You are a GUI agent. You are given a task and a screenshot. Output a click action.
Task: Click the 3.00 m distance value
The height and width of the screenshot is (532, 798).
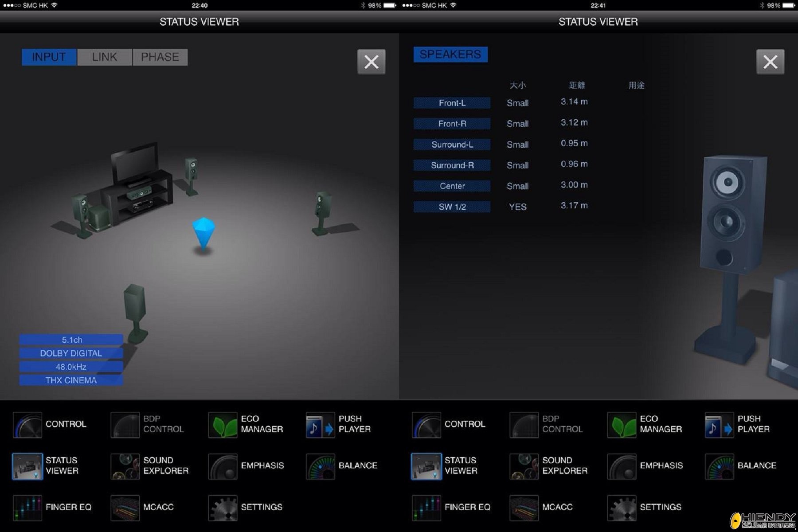574,185
